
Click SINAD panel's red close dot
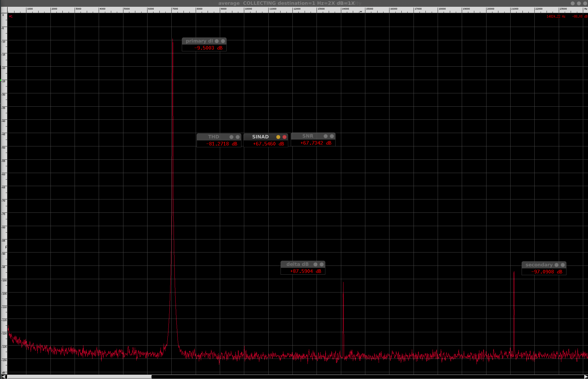coord(284,137)
